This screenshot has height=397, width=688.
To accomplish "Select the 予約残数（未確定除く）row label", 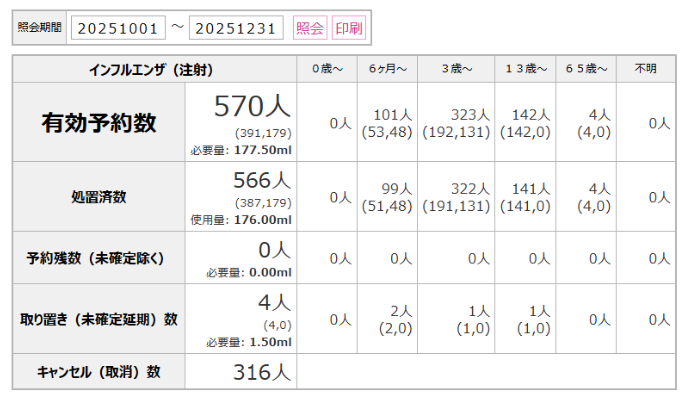I will [x=99, y=258].
